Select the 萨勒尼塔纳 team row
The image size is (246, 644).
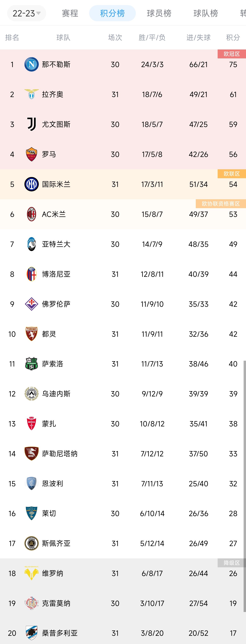(123, 454)
